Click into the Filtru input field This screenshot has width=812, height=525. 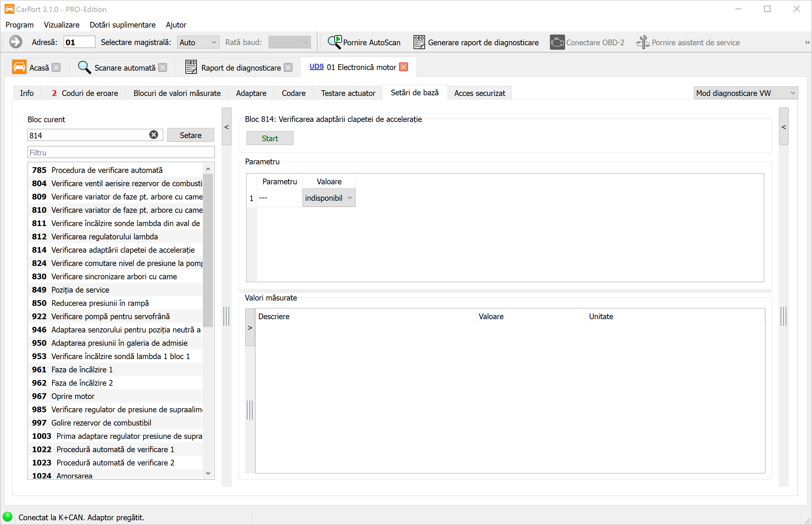coord(121,152)
